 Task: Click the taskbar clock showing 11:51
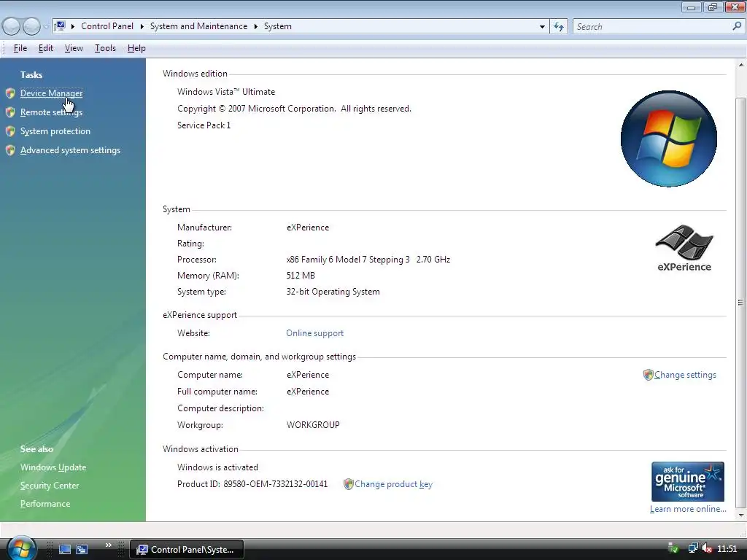click(x=727, y=549)
